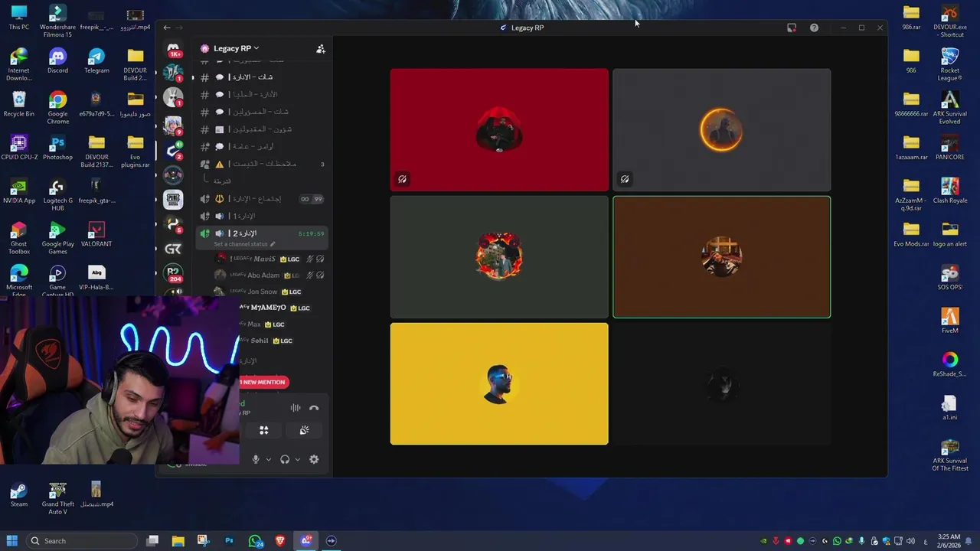Image resolution: width=980 pixels, height=551 pixels.
Task: Open Discord direct messages home icon
Action: pos(174,48)
